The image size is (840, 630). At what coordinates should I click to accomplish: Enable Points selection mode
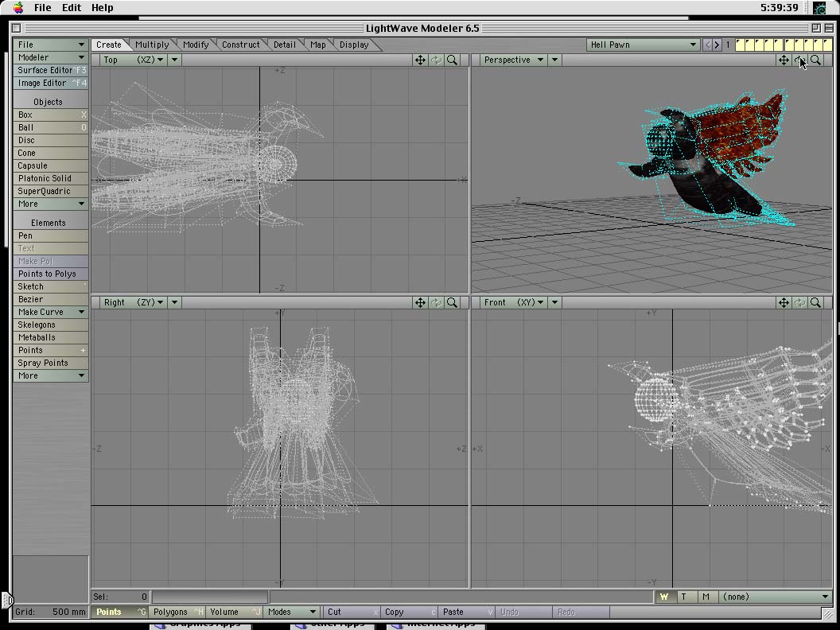click(x=109, y=612)
